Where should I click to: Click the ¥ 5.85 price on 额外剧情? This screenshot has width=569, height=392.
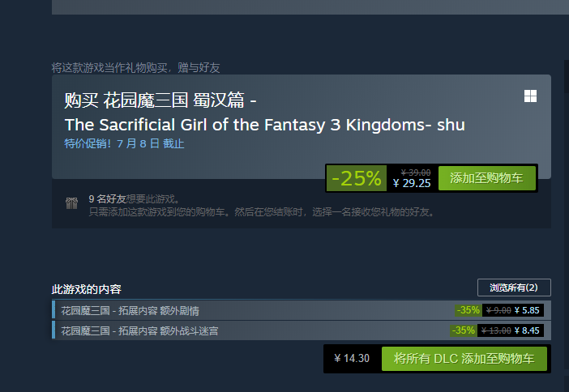[x=527, y=310]
